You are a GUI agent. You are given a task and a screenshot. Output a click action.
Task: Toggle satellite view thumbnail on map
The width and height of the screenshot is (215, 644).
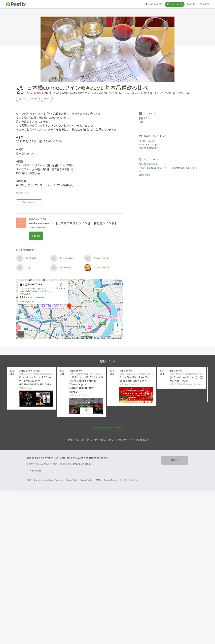[21, 334]
